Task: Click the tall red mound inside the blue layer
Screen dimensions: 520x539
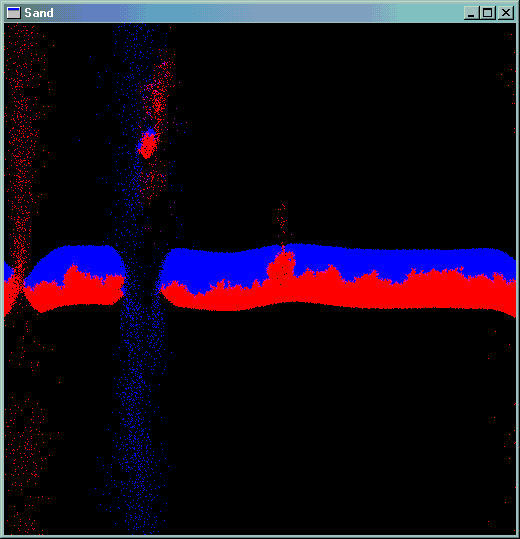Action: point(281,265)
